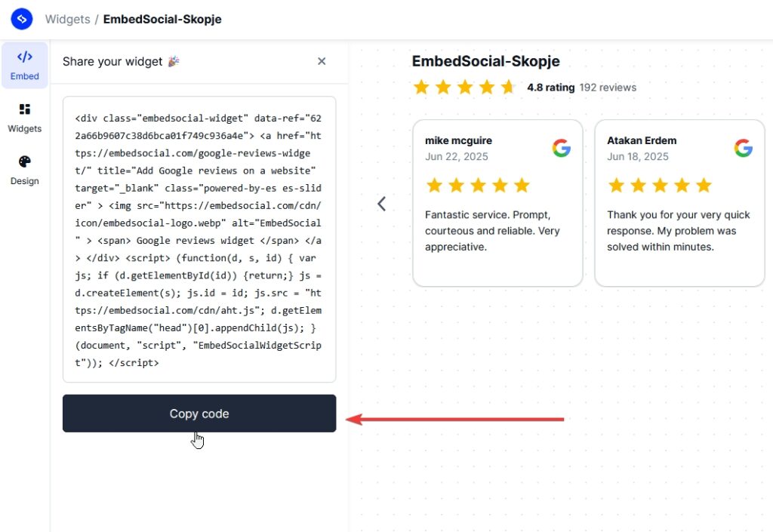
Task: Click the Copy code button
Action: (x=199, y=414)
